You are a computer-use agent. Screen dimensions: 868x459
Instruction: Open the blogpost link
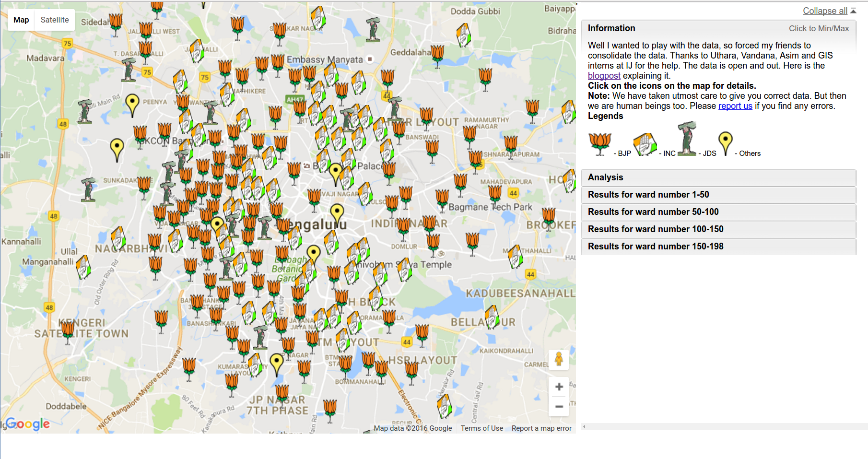(604, 75)
